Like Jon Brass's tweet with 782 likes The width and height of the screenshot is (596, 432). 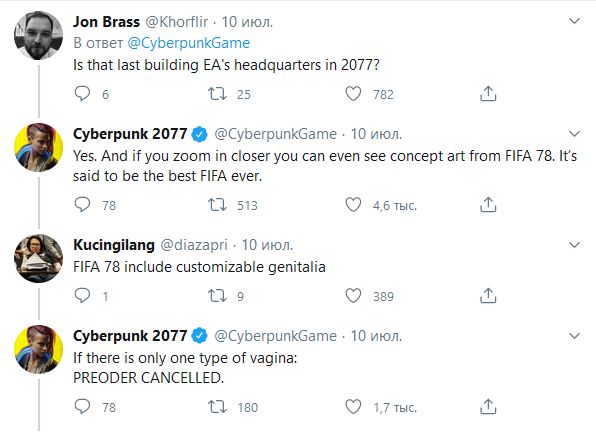click(x=353, y=93)
